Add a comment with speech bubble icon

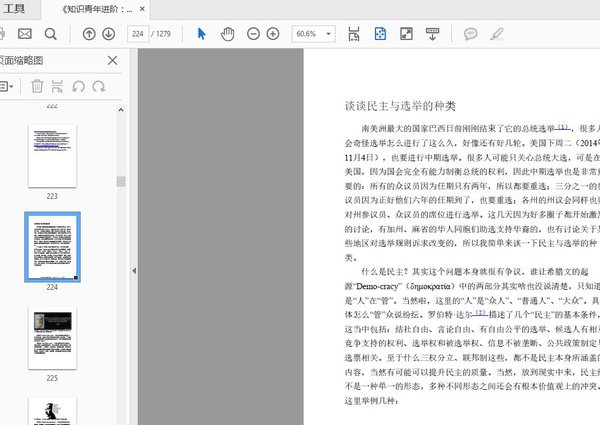pyautogui.click(x=470, y=34)
